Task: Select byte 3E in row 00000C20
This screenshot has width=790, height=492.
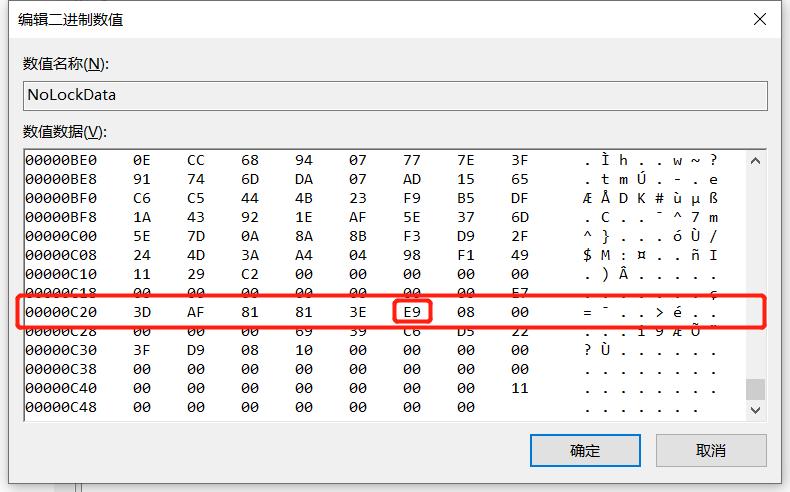Action: [x=358, y=312]
